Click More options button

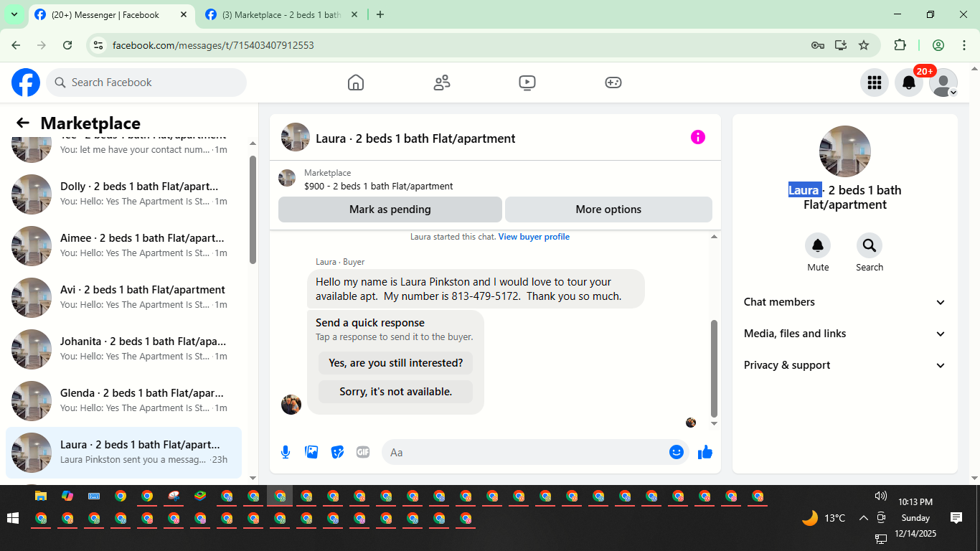(x=608, y=209)
